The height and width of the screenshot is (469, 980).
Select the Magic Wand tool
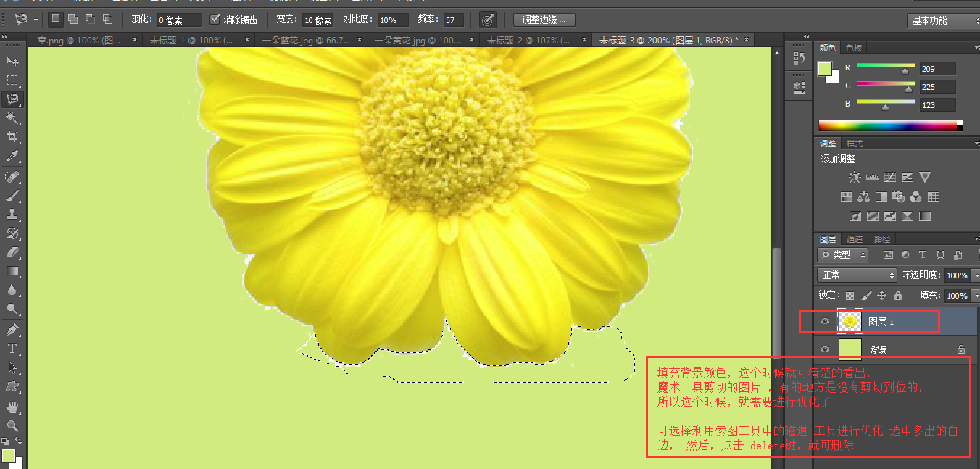click(12, 118)
